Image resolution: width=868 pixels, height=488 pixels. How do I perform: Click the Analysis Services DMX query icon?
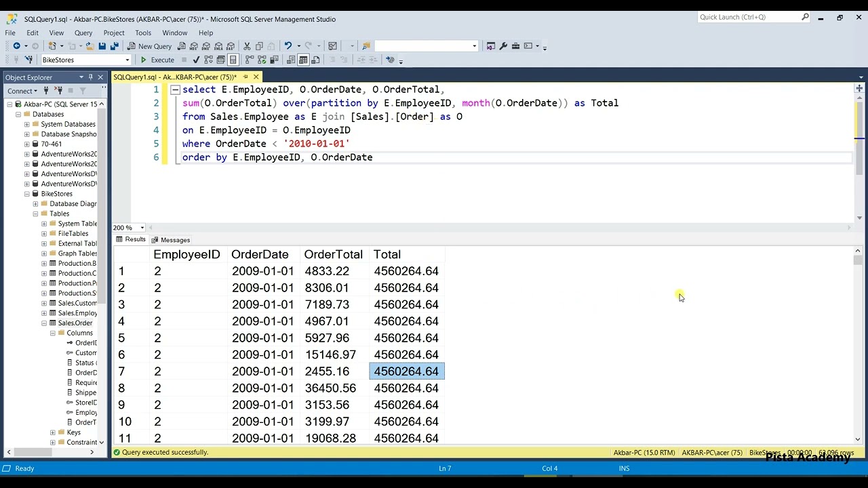(x=206, y=46)
